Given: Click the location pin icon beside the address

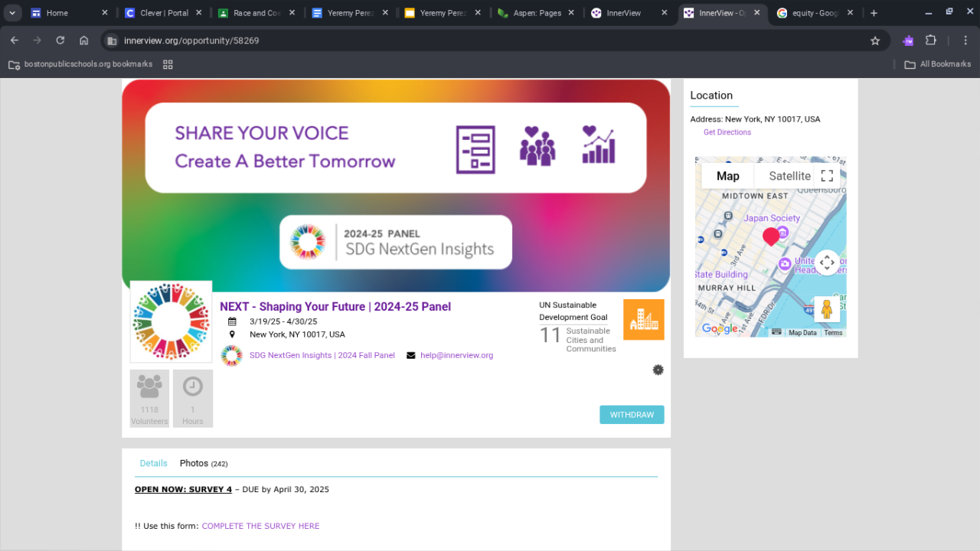Looking at the screenshot, I should click(232, 334).
